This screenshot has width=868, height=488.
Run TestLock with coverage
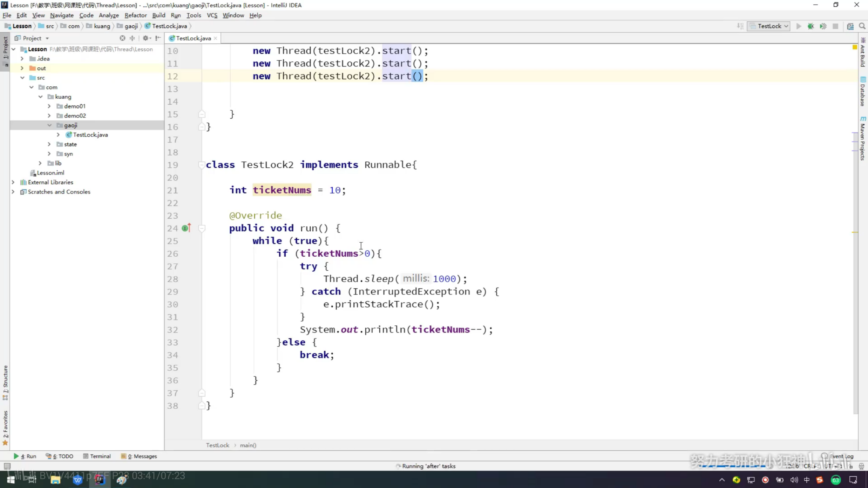(x=823, y=26)
